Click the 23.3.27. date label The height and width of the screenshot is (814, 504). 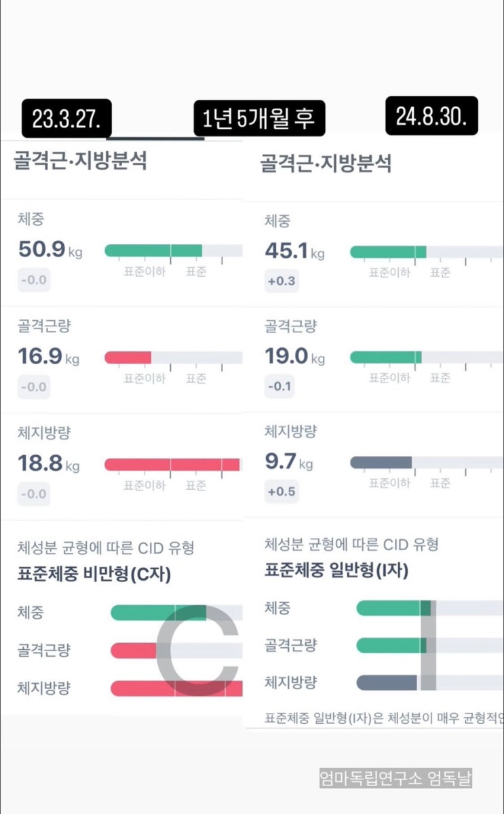[x=66, y=119]
